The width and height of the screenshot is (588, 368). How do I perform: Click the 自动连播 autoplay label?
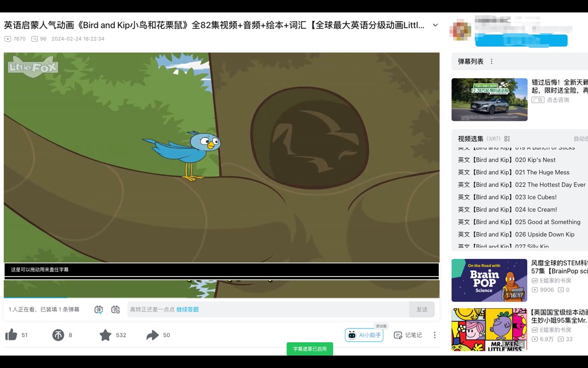[x=581, y=138]
